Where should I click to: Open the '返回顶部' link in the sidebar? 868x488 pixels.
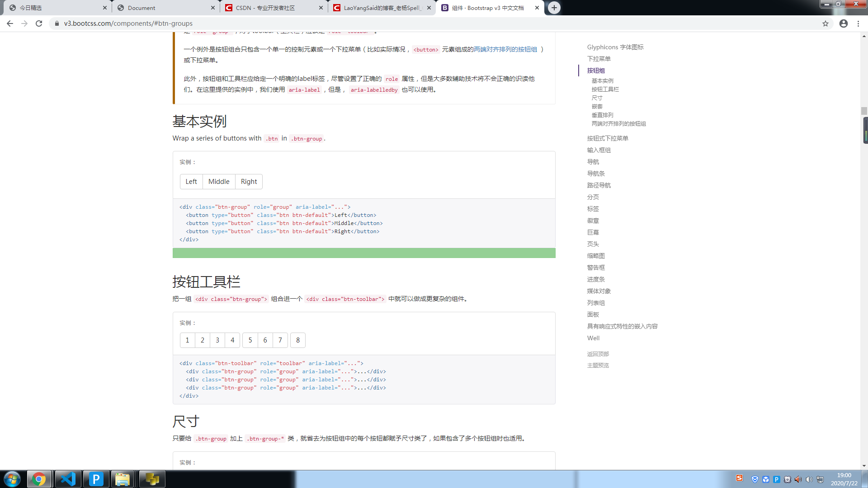click(597, 354)
